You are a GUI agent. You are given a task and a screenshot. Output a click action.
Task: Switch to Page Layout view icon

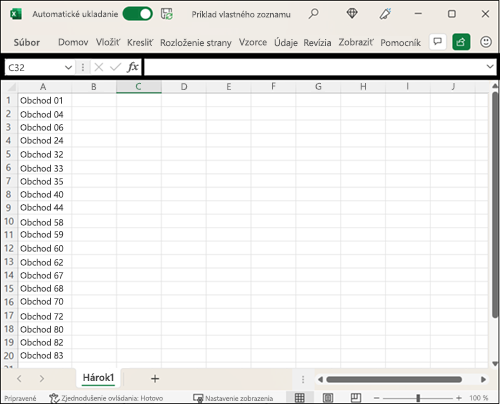328,397
